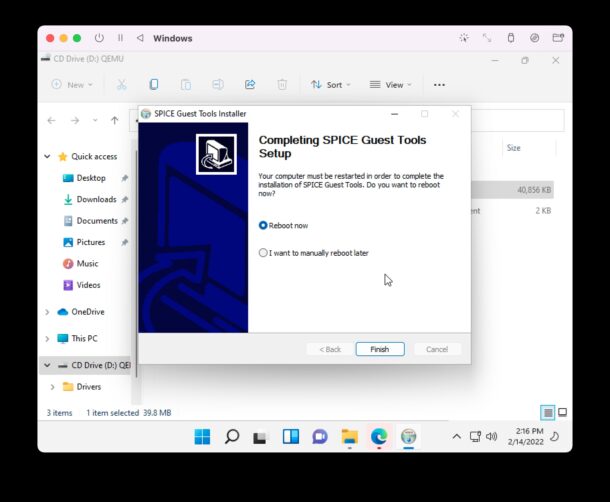The height and width of the screenshot is (502, 610).
Task: Click the Explorer forward arrow
Action: click(75, 121)
